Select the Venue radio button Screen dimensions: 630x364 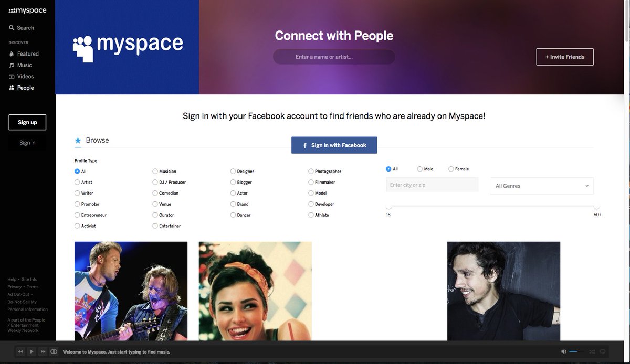pyautogui.click(x=155, y=204)
